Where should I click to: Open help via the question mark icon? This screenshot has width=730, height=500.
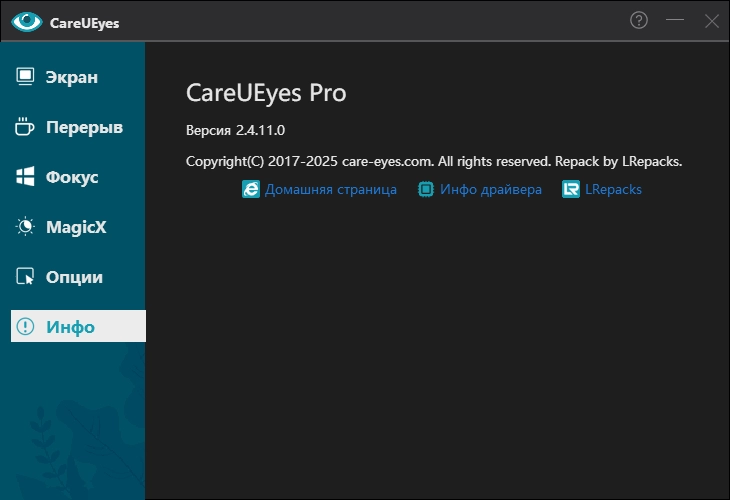pyautogui.click(x=639, y=20)
